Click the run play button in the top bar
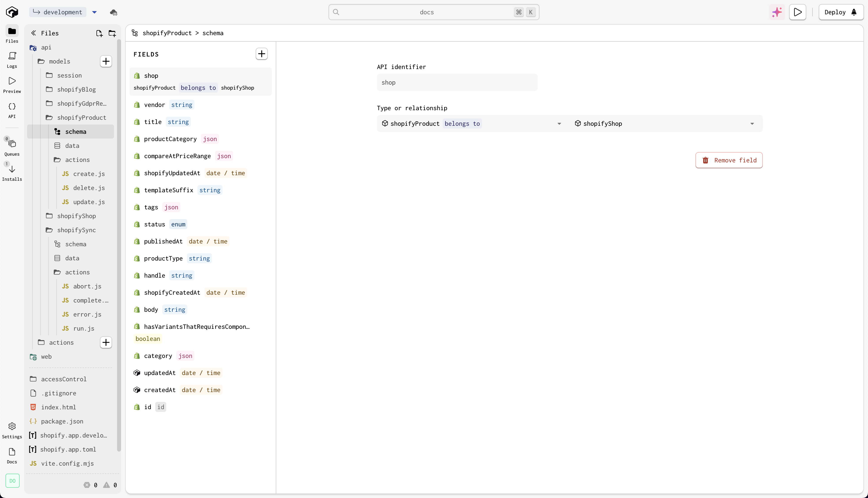The width and height of the screenshot is (868, 498). click(797, 12)
